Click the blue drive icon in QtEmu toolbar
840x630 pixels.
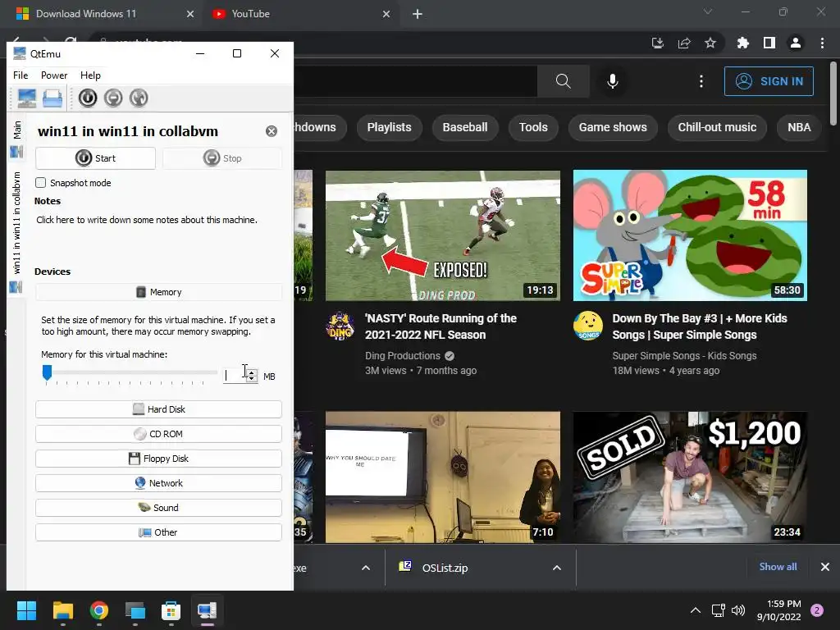coord(52,98)
